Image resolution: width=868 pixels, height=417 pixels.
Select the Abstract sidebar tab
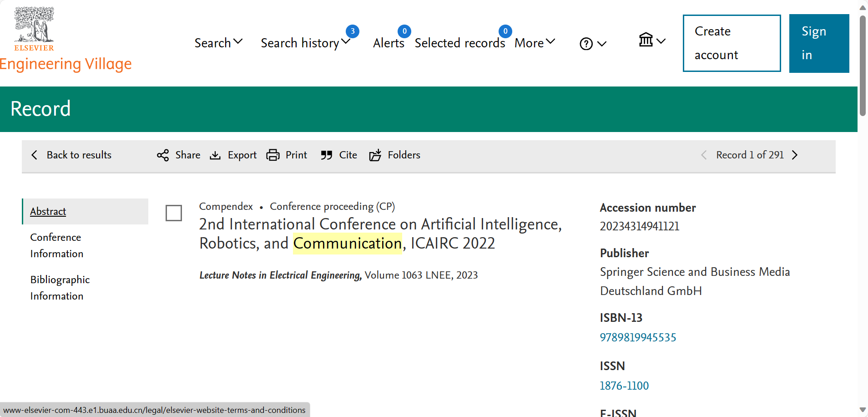(x=86, y=211)
